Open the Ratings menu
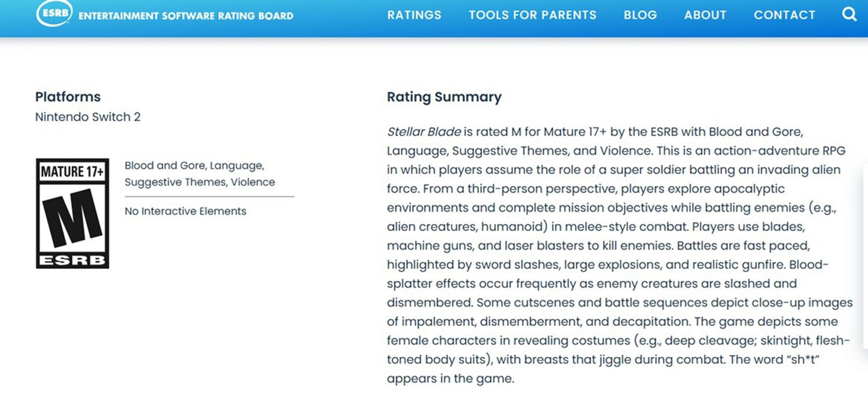Viewport: 868px width, 406px height. coord(414,15)
